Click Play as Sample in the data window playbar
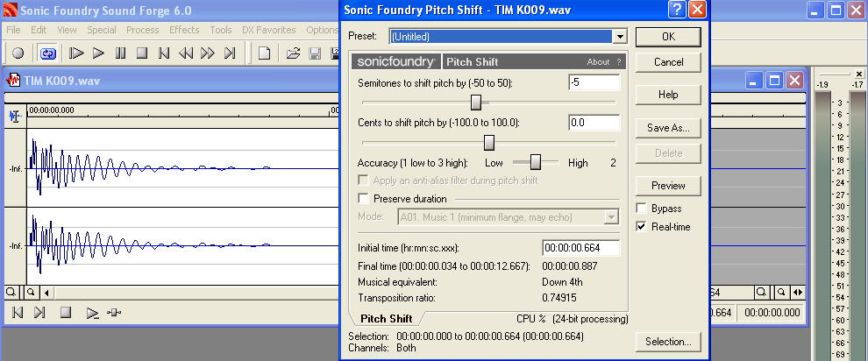Image resolution: width=868 pixels, height=361 pixels. [92, 313]
